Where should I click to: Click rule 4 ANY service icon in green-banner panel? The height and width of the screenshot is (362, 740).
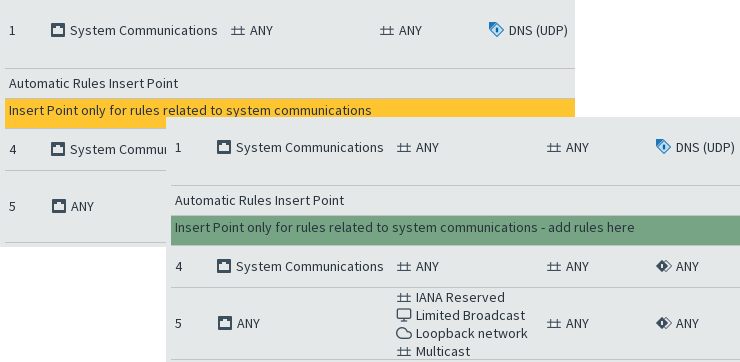(x=664, y=267)
